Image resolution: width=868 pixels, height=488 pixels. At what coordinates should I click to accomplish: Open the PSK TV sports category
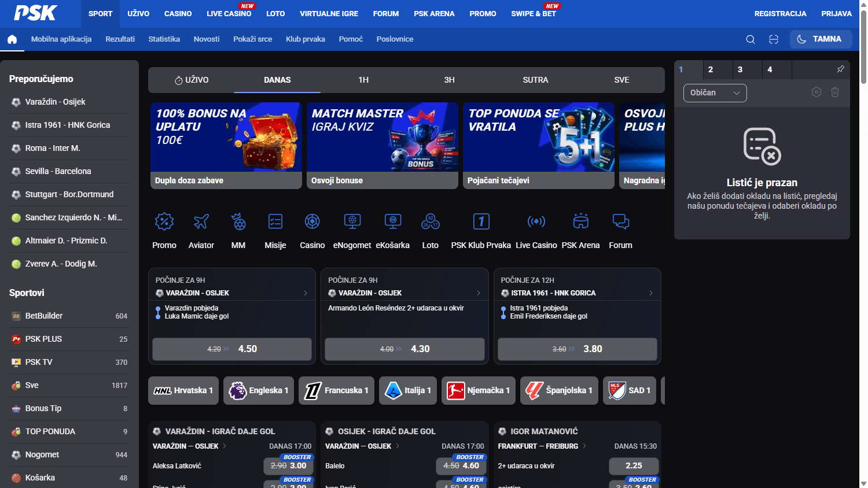[69, 362]
